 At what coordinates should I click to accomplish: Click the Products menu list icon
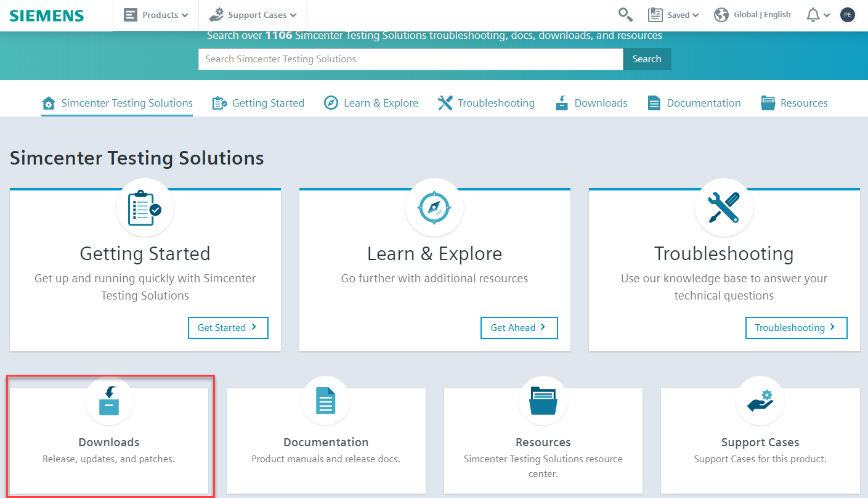click(131, 15)
